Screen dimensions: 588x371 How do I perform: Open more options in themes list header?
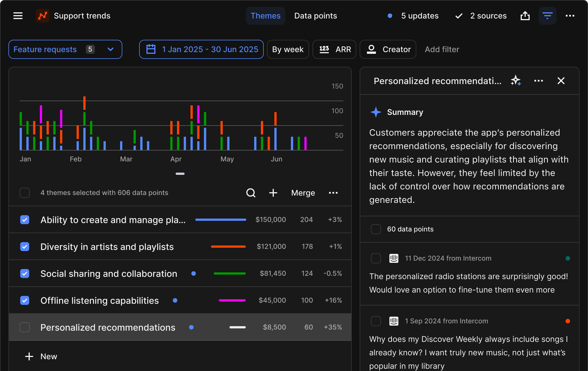(x=333, y=193)
